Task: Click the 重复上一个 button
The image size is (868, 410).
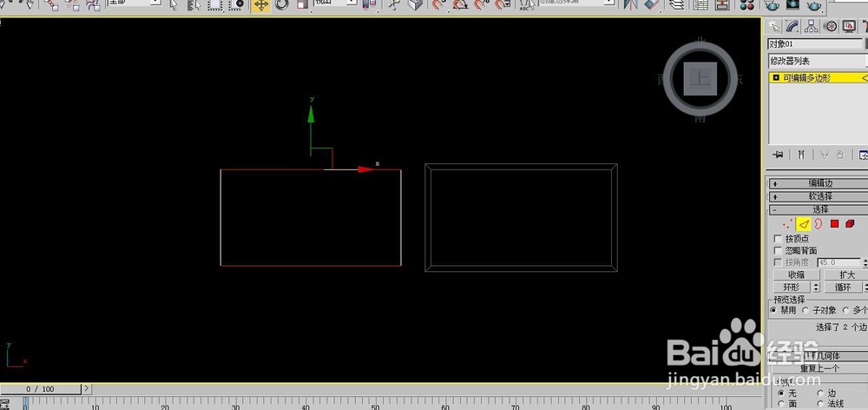Action: [819, 368]
